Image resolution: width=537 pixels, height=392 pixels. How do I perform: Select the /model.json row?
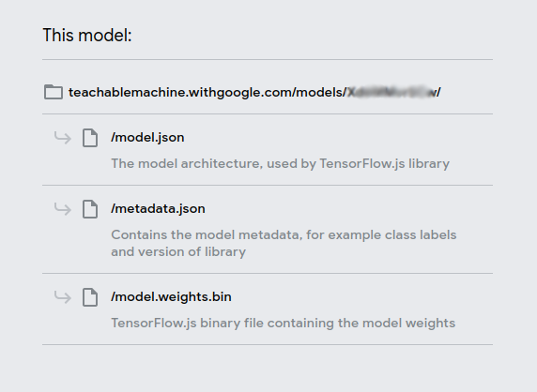tap(268, 150)
